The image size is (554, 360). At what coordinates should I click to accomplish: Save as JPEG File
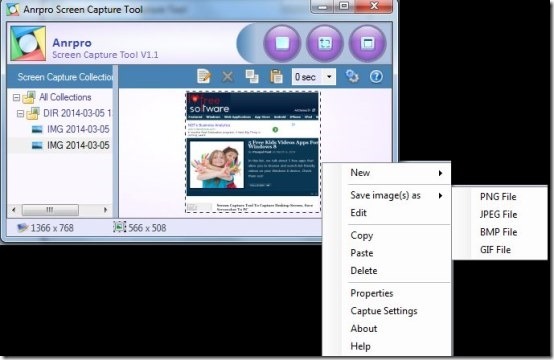click(x=500, y=214)
